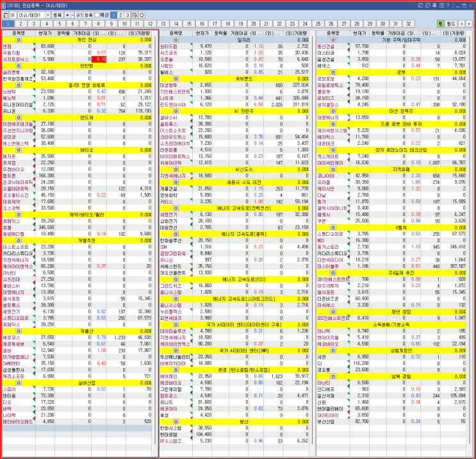
Task: Toggle the 예상 checkbox
Action: point(97,15)
